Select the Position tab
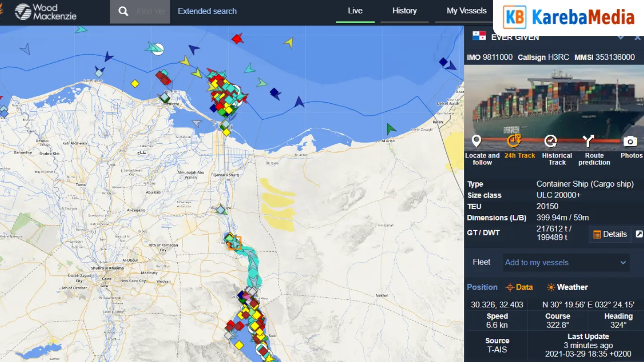Viewport: 644px width, 362px height. pos(482,287)
